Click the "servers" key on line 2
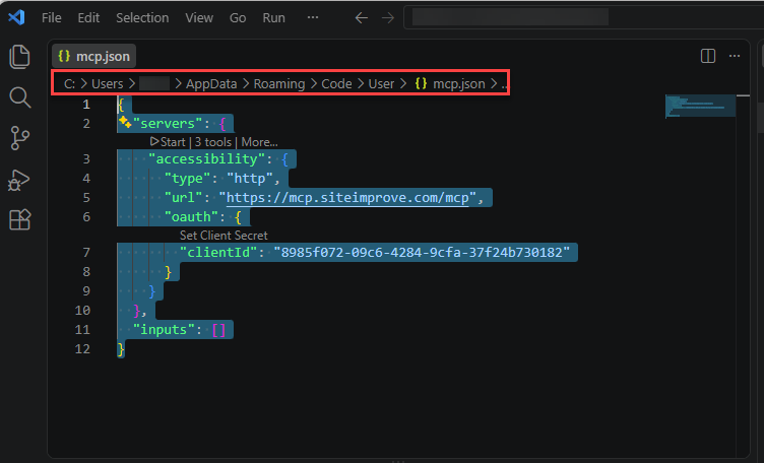Viewport: 764px width, 463px height. (x=167, y=123)
